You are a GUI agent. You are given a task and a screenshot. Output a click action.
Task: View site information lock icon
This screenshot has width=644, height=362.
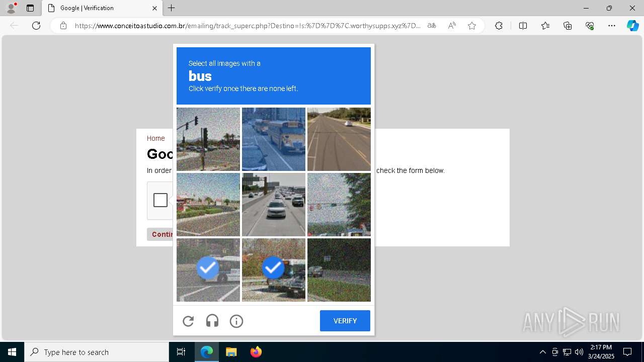pos(63,26)
